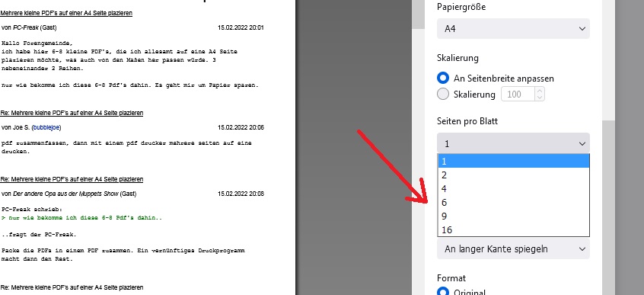This screenshot has width=644, height=295.
Task: Open the Papiergröße A4 dropdown
Action: [513, 29]
